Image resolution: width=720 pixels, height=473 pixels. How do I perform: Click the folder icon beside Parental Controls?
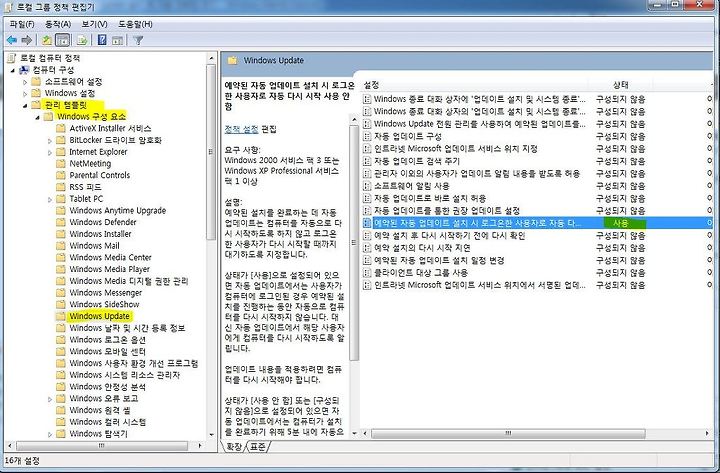pos(61,175)
